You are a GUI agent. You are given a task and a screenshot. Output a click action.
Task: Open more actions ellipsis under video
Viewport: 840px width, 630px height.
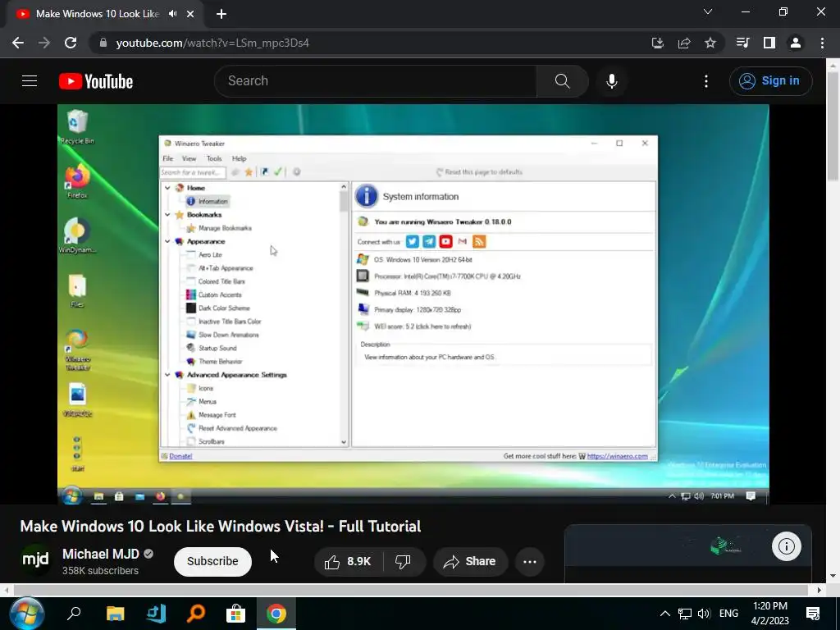(530, 561)
